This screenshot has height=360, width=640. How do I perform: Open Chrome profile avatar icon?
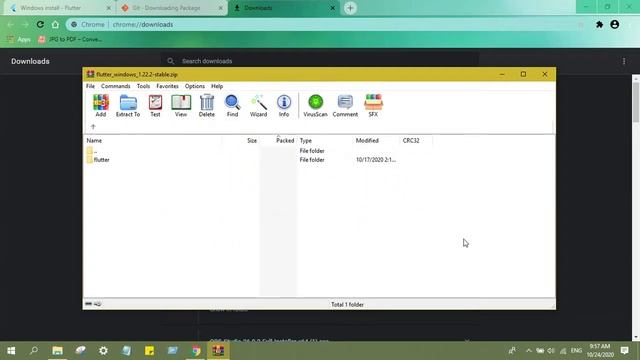pyautogui.click(x=614, y=24)
